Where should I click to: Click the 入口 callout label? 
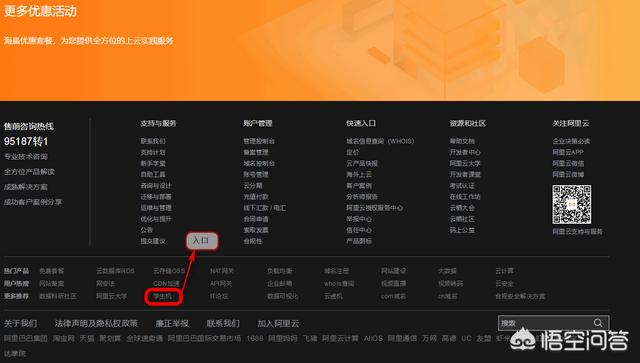(202, 241)
